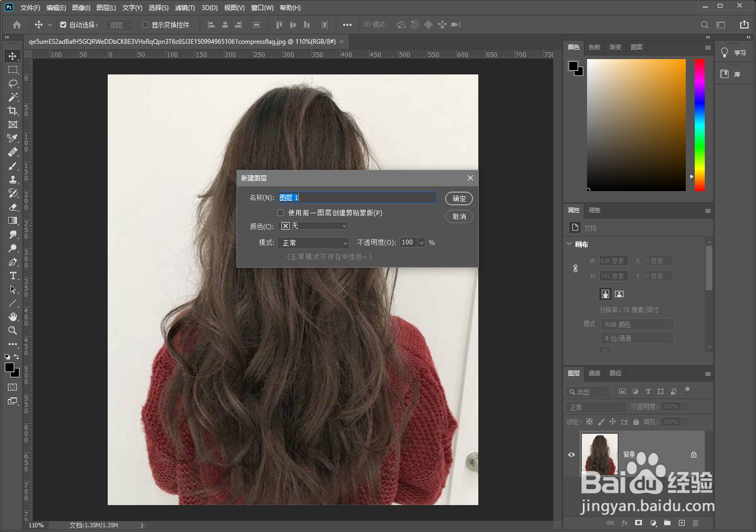756x532 pixels.
Task: Select the Eraser tool
Action: pyautogui.click(x=13, y=207)
